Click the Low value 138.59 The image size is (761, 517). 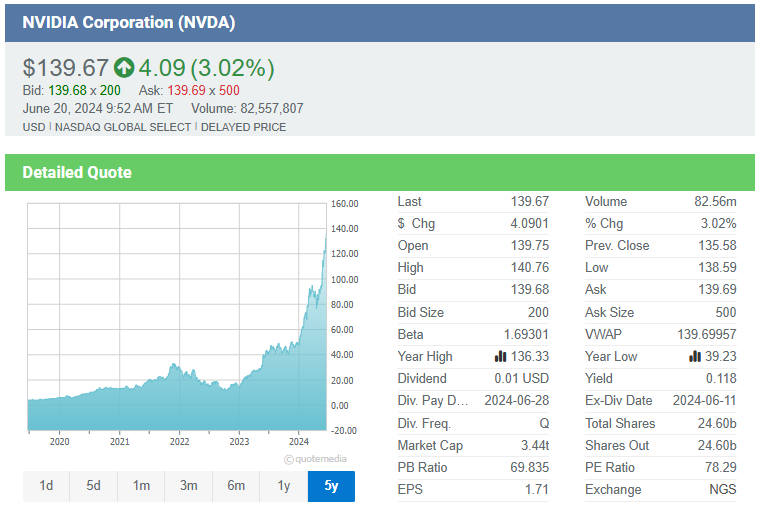[x=717, y=267]
